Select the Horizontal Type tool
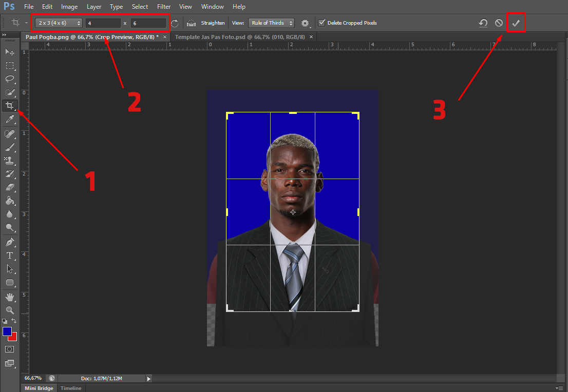568x392 pixels. click(x=10, y=256)
